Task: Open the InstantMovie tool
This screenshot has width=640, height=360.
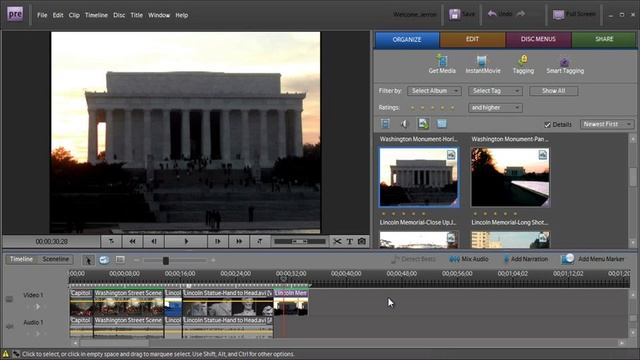Action: tap(482, 65)
